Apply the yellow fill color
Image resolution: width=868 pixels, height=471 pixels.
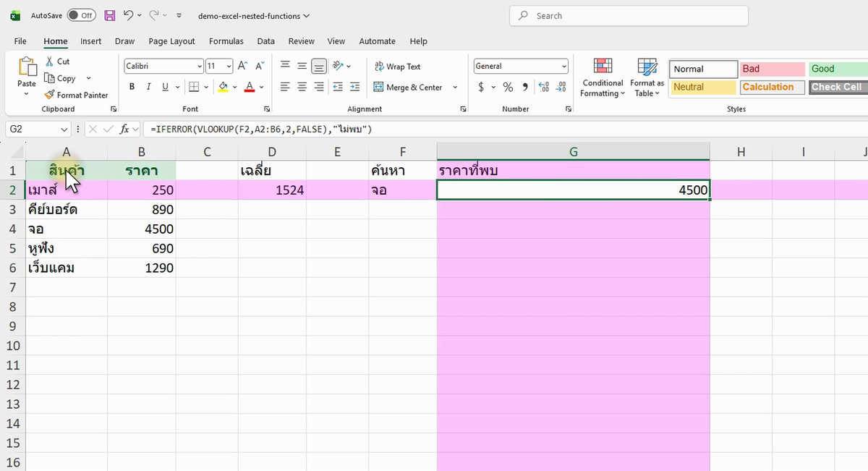pyautogui.click(x=223, y=87)
